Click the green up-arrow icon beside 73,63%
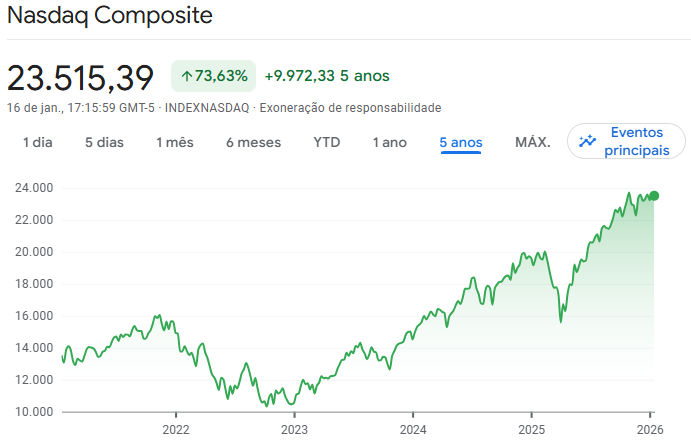691x446 pixels. 186,76
